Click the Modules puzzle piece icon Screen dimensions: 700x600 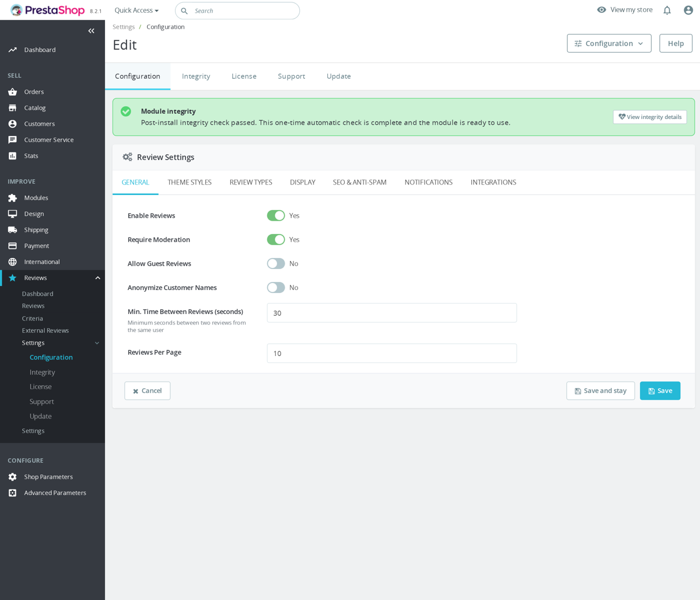pyautogui.click(x=12, y=198)
